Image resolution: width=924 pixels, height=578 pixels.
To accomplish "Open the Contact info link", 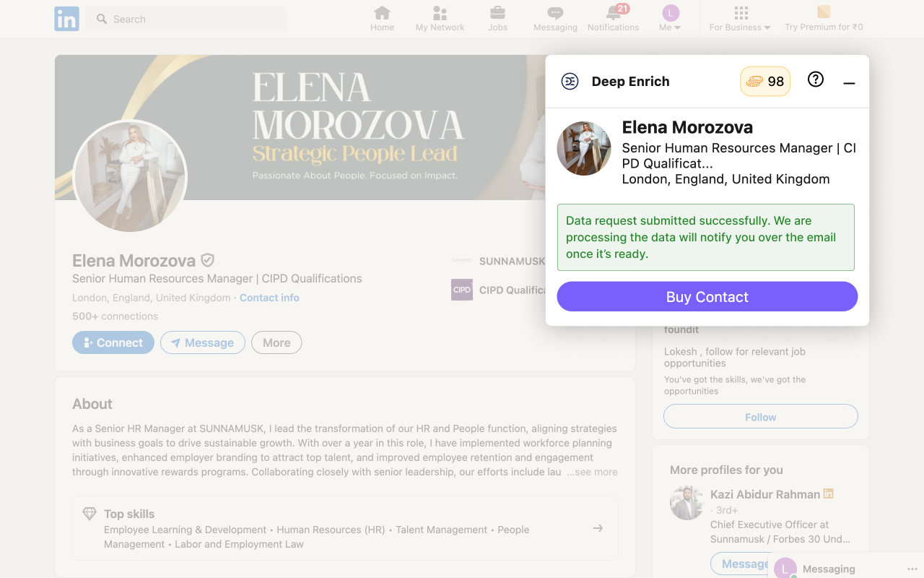I will coord(269,298).
